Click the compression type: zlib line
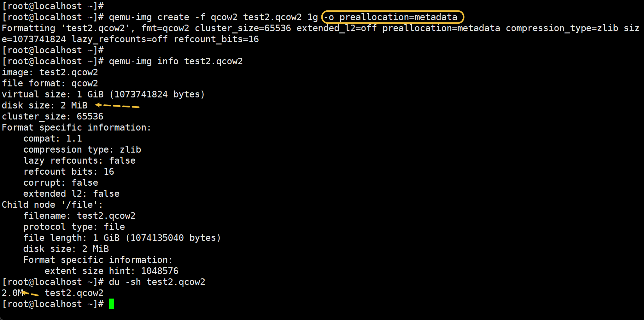 [x=82, y=149]
